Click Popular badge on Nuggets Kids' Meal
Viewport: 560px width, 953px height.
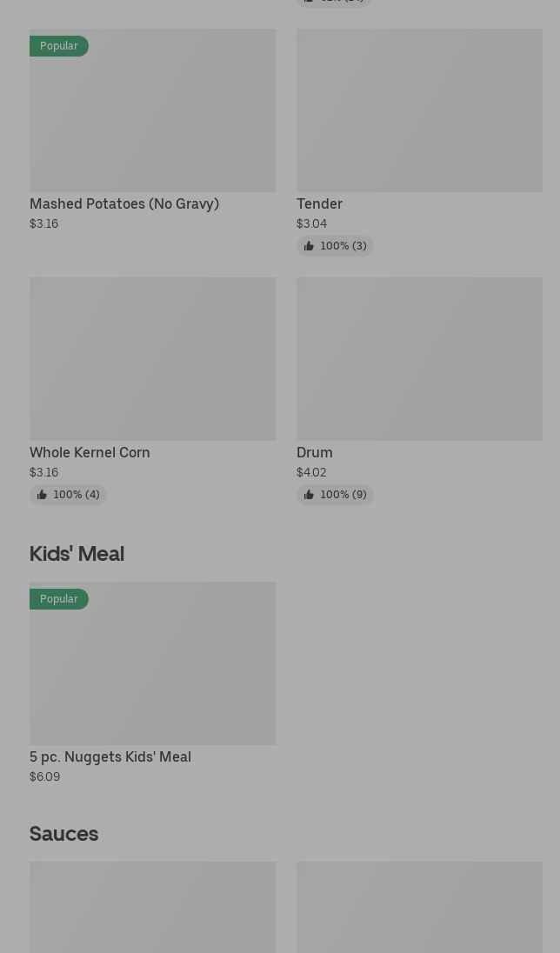click(58, 599)
